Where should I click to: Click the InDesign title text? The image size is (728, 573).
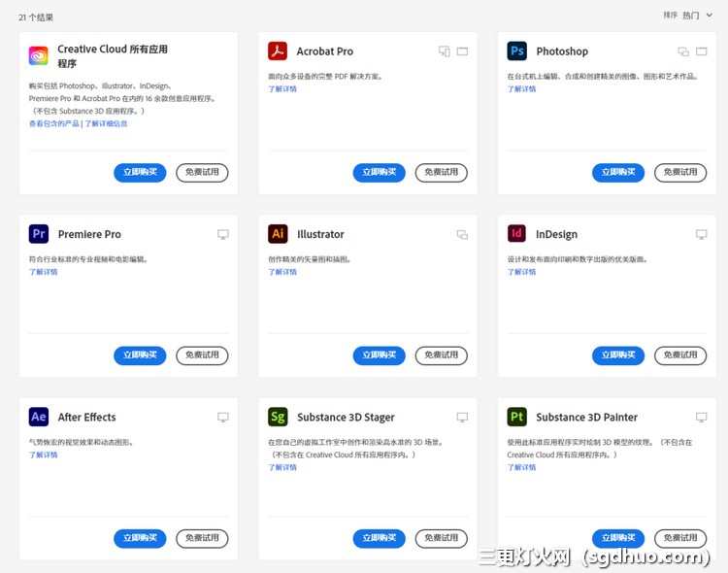click(x=557, y=234)
